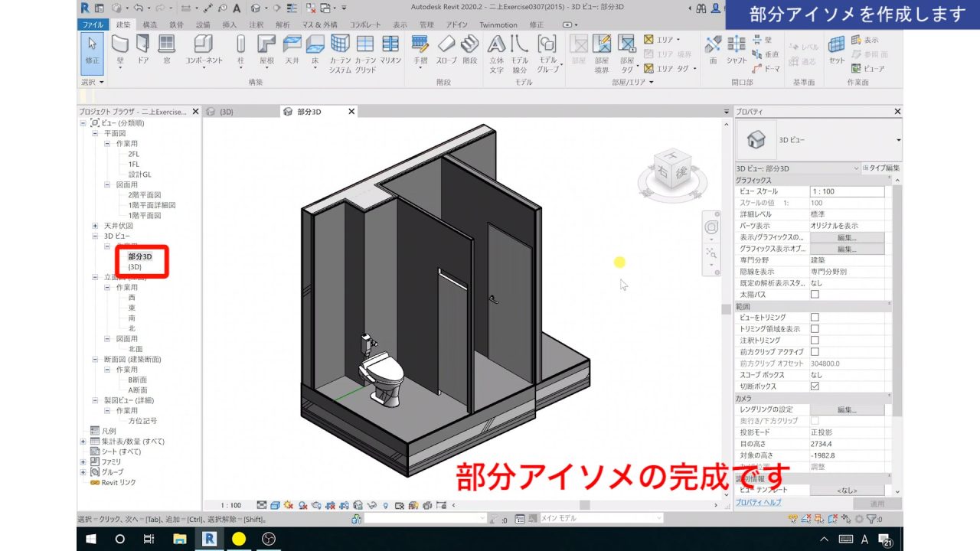
Task: Enable the ビューをトリミング checkbox
Action: (815, 318)
